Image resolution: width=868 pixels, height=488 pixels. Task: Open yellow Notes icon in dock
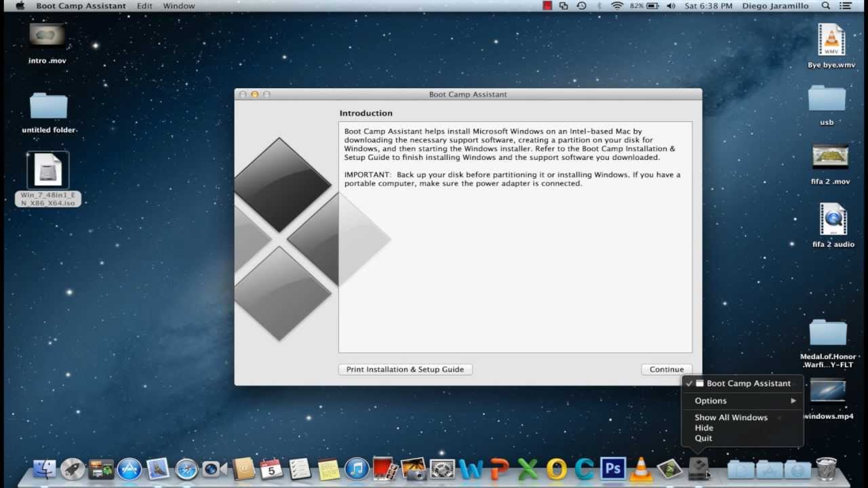click(328, 469)
